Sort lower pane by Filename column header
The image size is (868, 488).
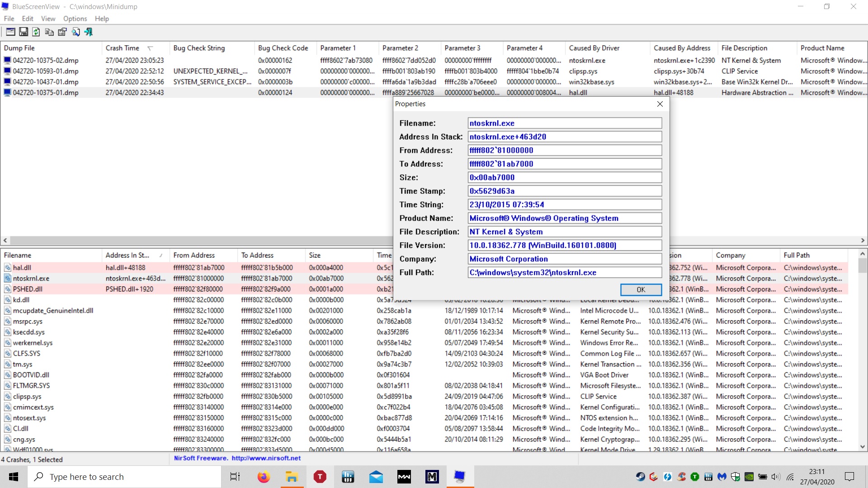pos(51,255)
